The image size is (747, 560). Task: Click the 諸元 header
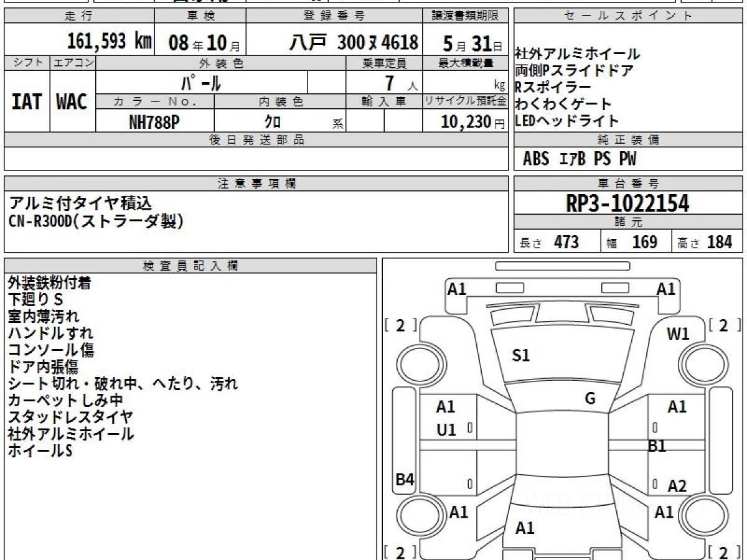coord(629,222)
